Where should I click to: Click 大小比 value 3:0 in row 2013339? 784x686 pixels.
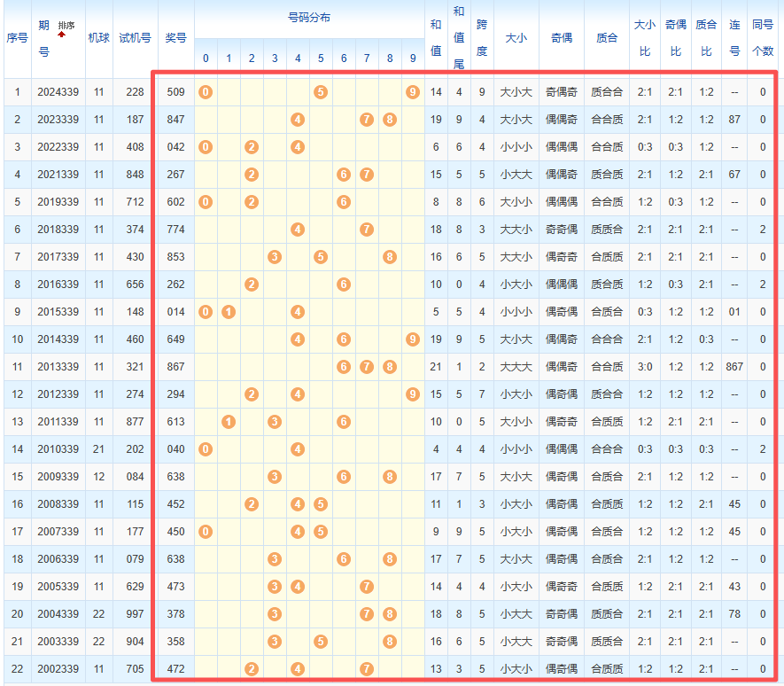click(645, 367)
